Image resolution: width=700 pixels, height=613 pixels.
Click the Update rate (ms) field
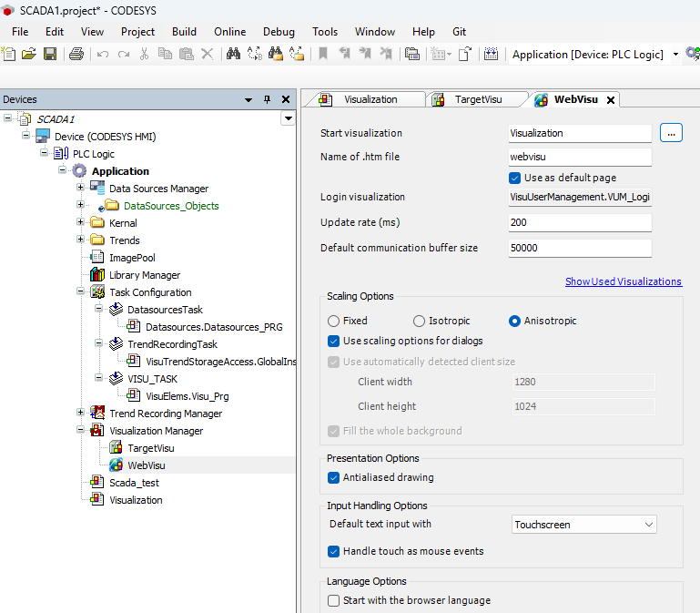(580, 222)
